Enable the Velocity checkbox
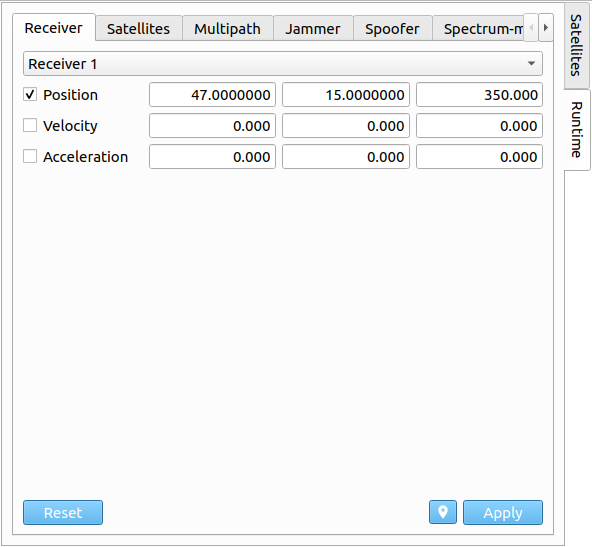 (x=30, y=125)
